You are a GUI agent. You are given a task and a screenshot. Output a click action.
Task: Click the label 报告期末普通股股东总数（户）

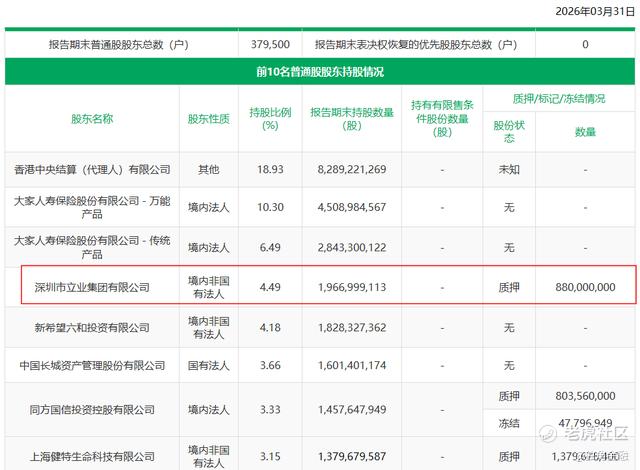[x=118, y=44]
